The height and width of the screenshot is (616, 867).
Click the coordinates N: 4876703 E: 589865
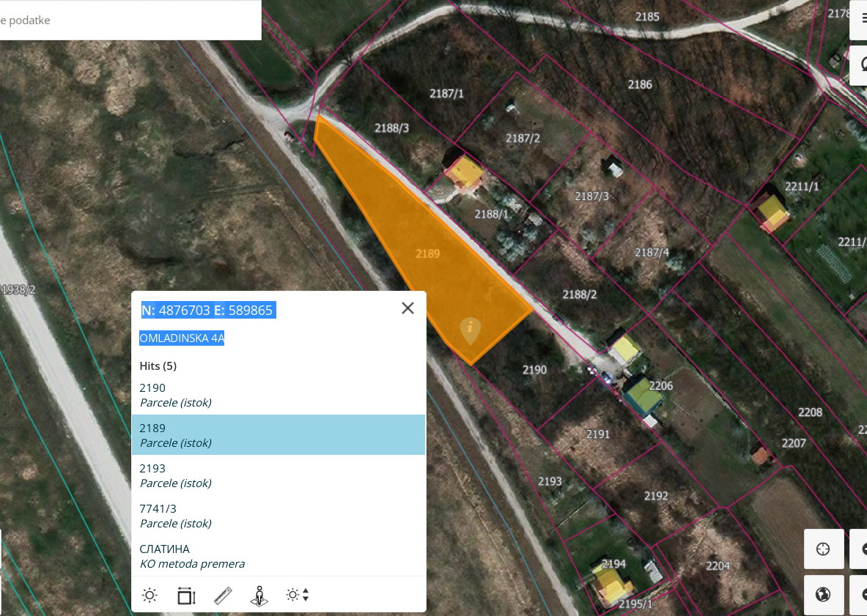208,310
